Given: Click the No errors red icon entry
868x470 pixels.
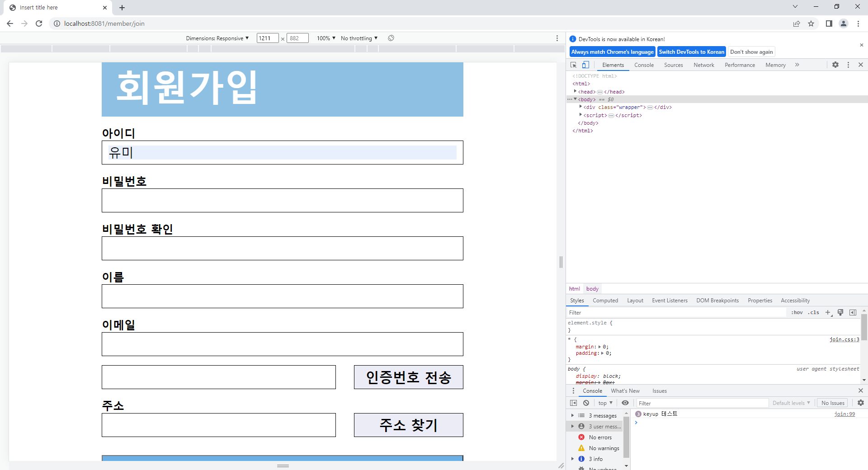Looking at the screenshot, I should click(595, 437).
